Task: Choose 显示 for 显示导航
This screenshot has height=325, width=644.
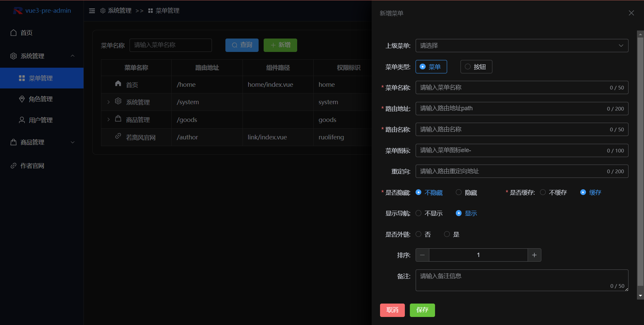Action: click(x=467, y=213)
